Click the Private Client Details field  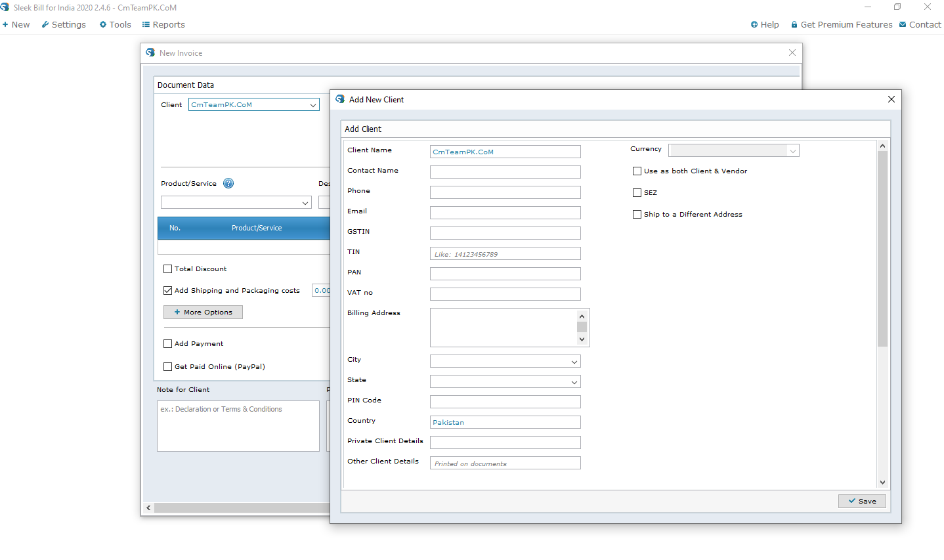[x=505, y=442]
